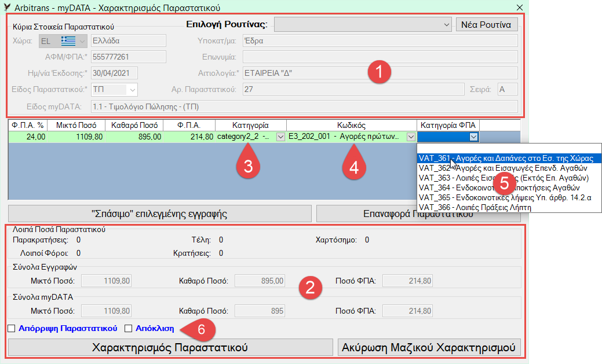Choose VAT_364 Ενδοκοινοτικές Αποκτήσεις option

click(x=505, y=187)
